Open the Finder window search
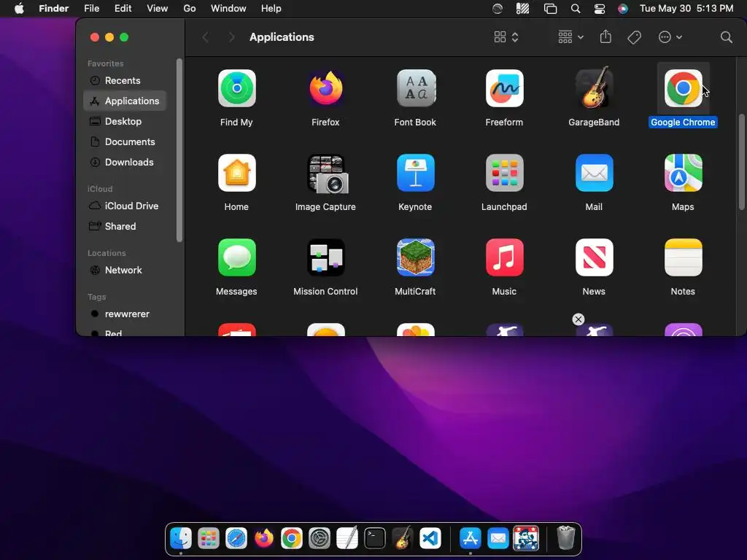 point(726,37)
